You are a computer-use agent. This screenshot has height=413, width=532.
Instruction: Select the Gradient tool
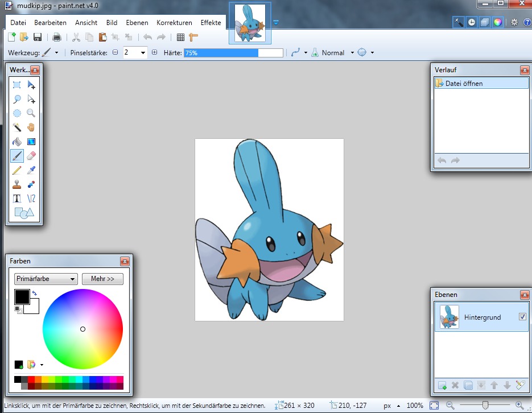[31, 142]
